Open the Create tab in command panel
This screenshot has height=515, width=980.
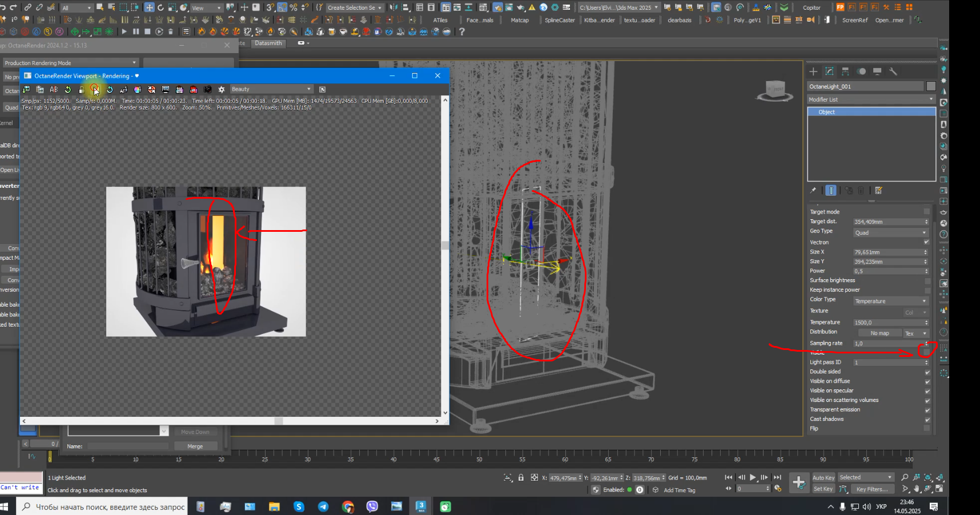tap(813, 71)
